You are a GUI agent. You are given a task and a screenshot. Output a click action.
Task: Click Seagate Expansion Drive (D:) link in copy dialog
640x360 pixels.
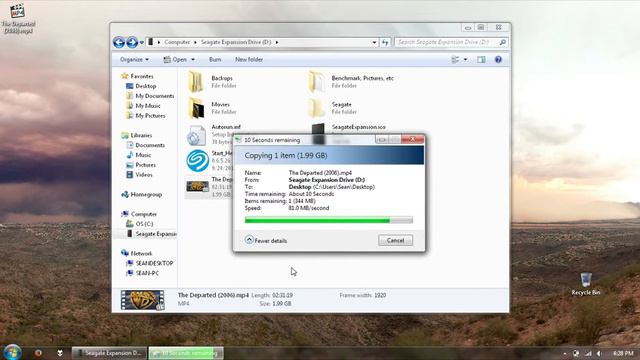coord(327,180)
